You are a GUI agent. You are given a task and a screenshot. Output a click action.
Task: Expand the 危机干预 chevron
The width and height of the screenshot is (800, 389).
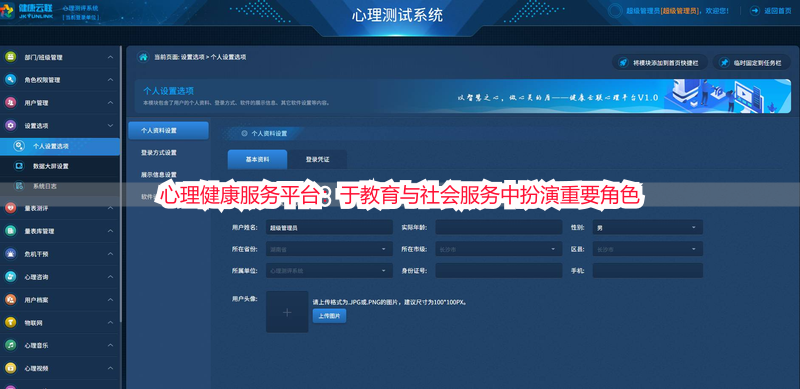(111, 254)
